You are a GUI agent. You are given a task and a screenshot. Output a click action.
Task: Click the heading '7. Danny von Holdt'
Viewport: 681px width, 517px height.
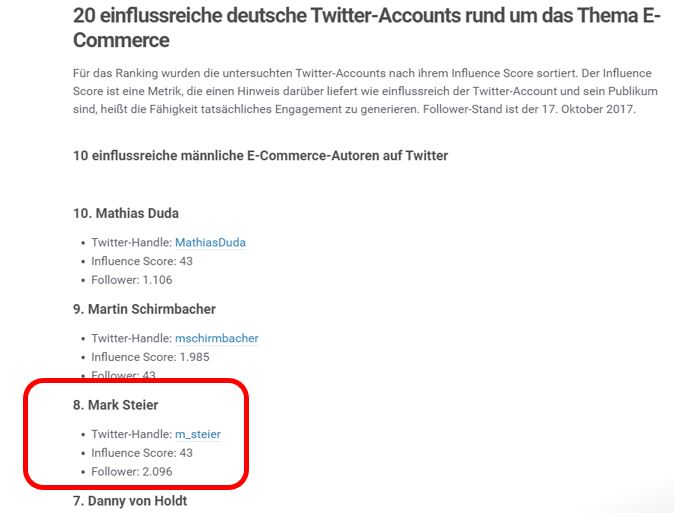130,501
